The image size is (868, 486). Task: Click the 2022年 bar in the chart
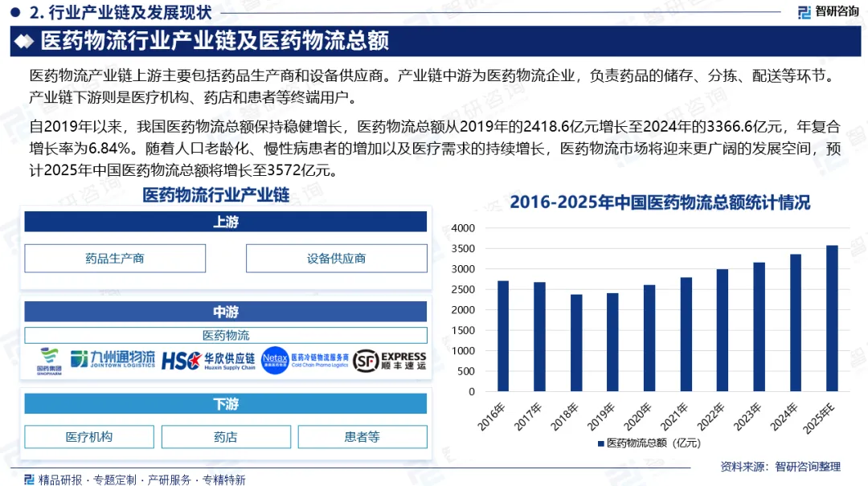click(723, 330)
